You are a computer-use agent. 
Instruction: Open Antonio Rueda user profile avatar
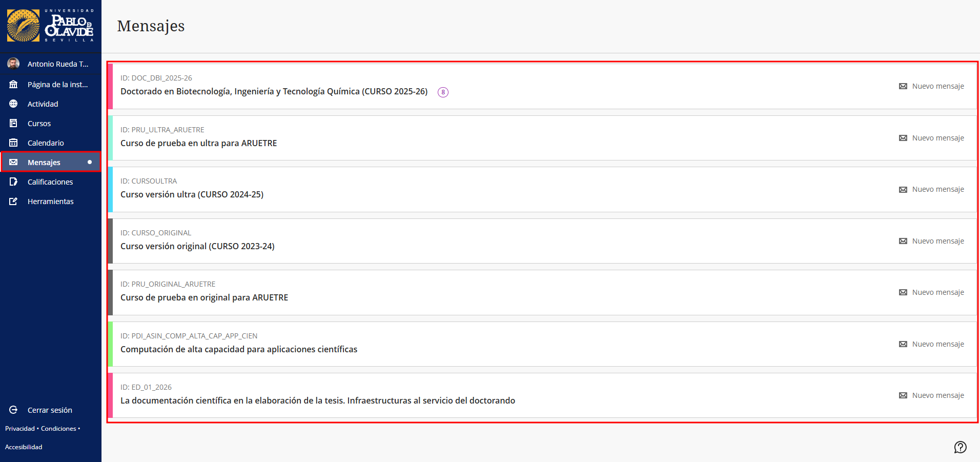click(13, 64)
